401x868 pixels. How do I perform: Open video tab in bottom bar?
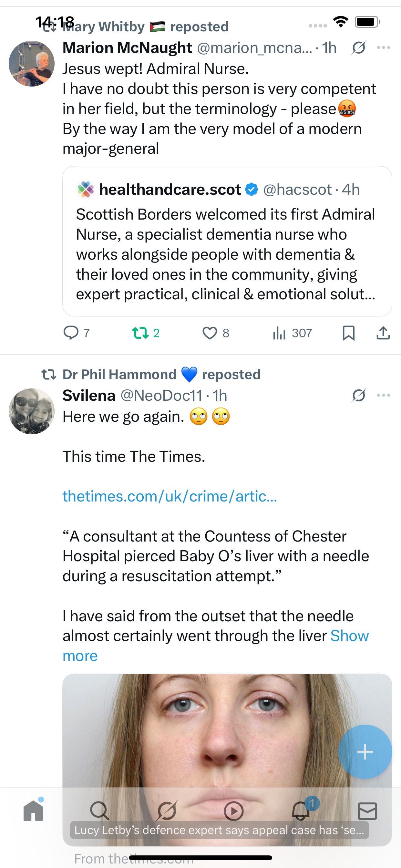[x=233, y=811]
